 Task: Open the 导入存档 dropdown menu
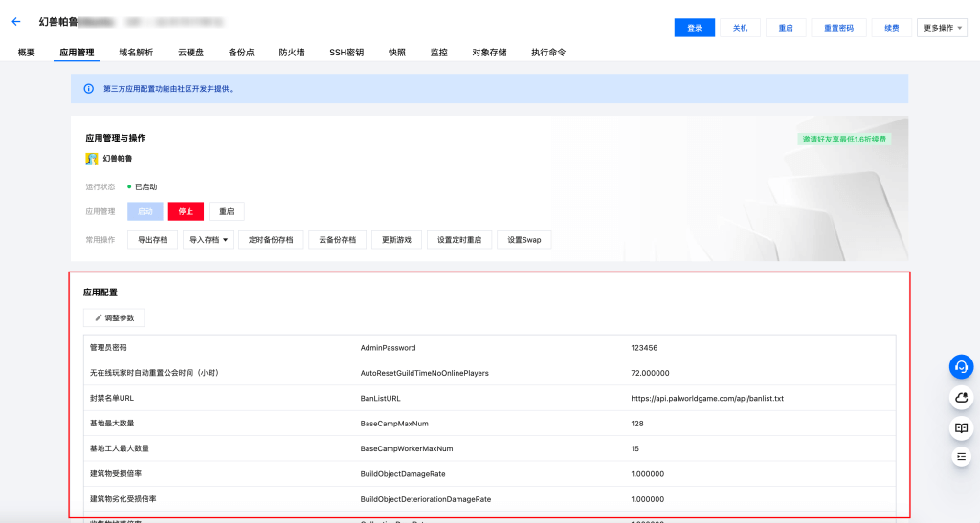(208, 239)
